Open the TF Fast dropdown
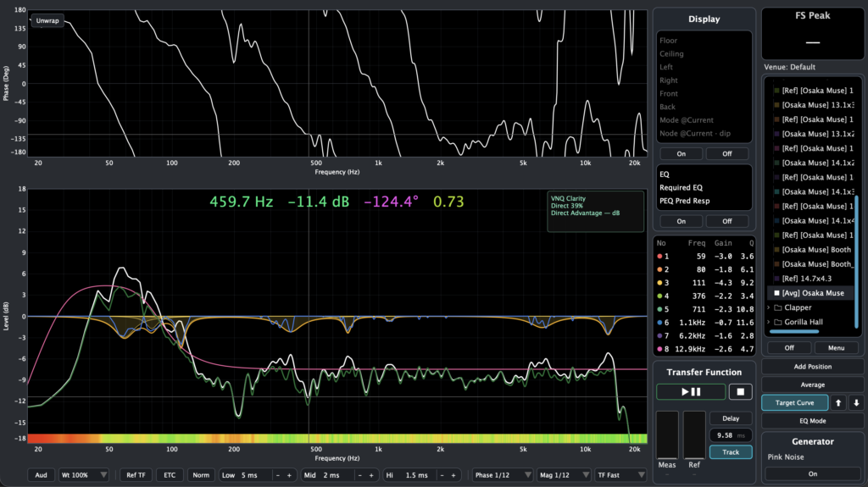The width and height of the screenshot is (868, 487). (620, 475)
